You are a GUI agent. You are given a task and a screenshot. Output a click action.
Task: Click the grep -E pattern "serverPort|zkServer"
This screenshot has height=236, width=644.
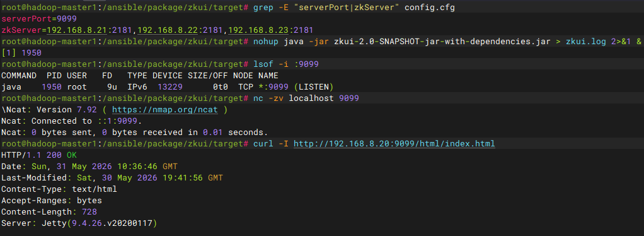[347, 8]
